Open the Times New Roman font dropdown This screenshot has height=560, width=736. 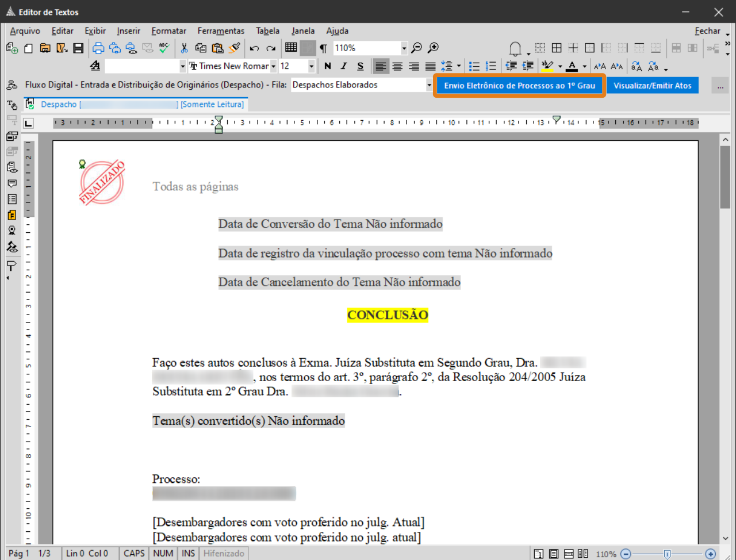point(274,66)
